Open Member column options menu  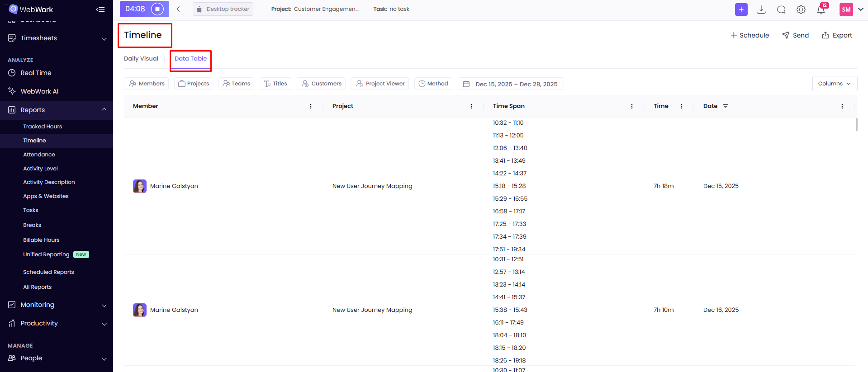coord(311,106)
